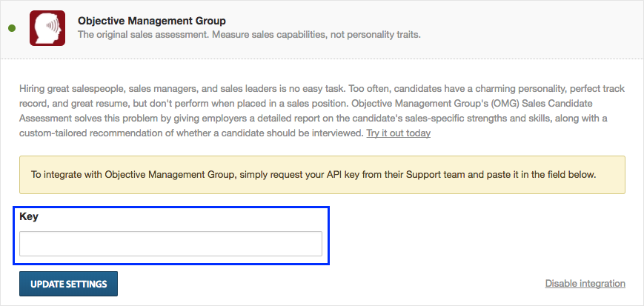
Task: Focus the Key input field
Action: coord(171,244)
